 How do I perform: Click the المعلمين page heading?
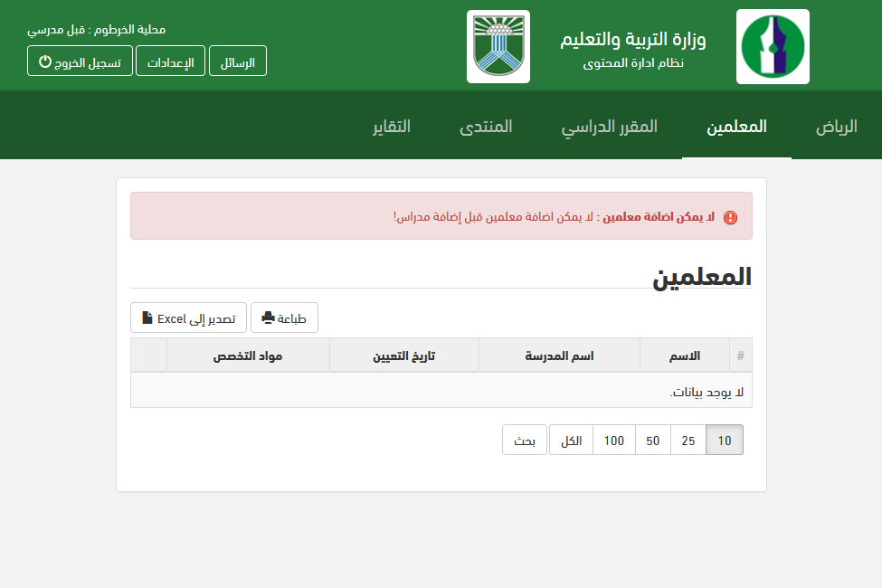(702, 276)
